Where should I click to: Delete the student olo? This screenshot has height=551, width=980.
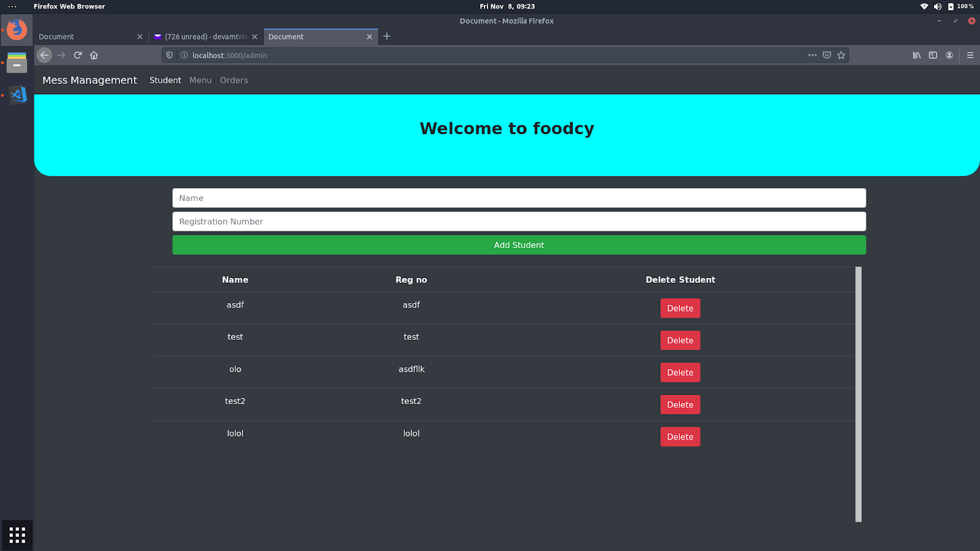tap(680, 373)
